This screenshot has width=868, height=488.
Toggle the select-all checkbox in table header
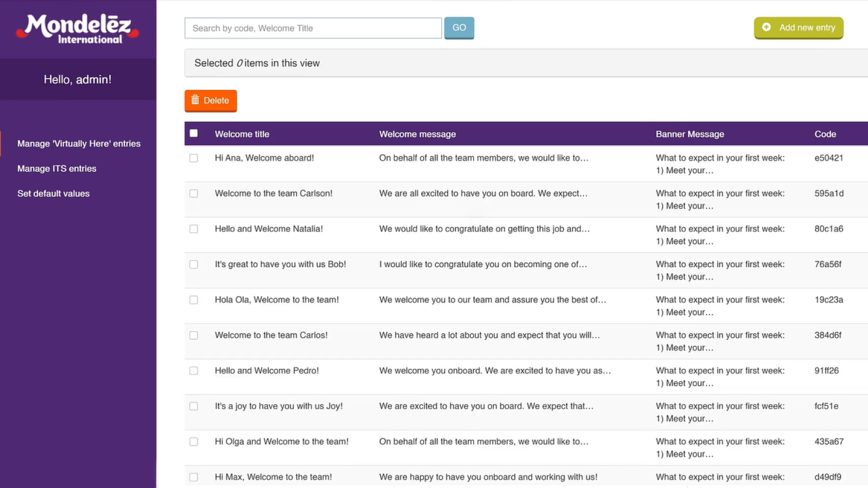click(x=194, y=133)
